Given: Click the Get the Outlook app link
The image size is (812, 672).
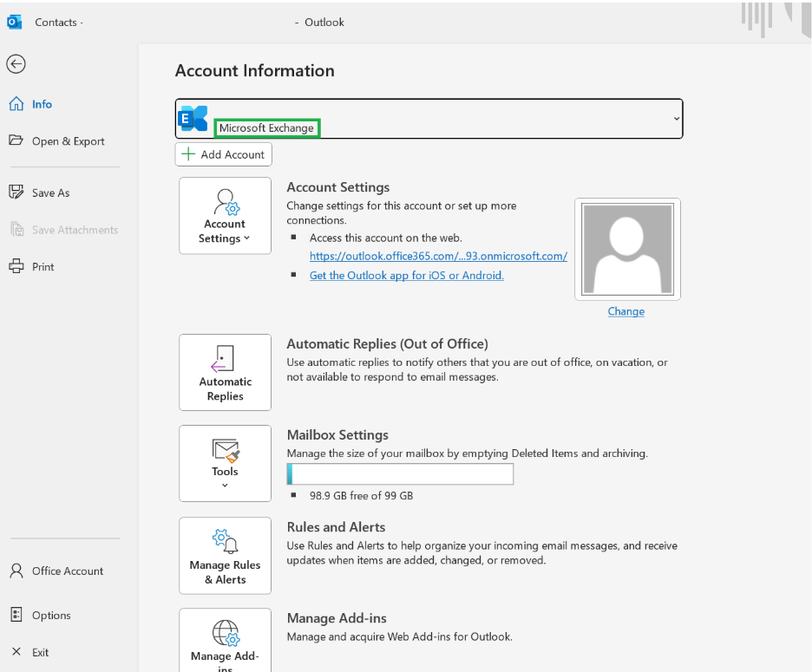Looking at the screenshot, I should tap(406, 275).
